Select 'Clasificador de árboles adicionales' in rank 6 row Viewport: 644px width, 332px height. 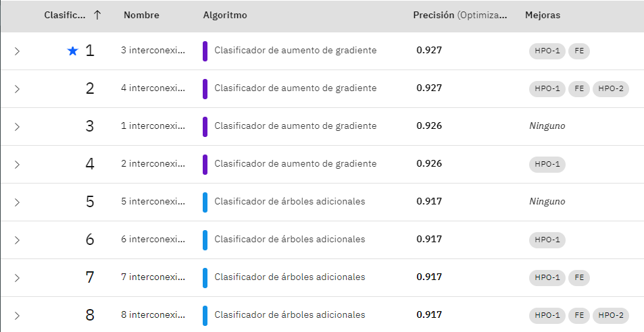pyautogui.click(x=289, y=240)
